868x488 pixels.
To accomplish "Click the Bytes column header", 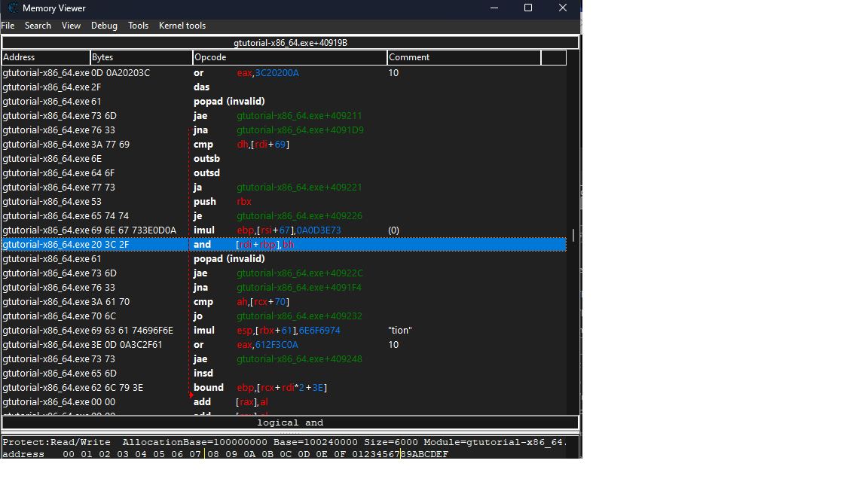I will (x=141, y=57).
